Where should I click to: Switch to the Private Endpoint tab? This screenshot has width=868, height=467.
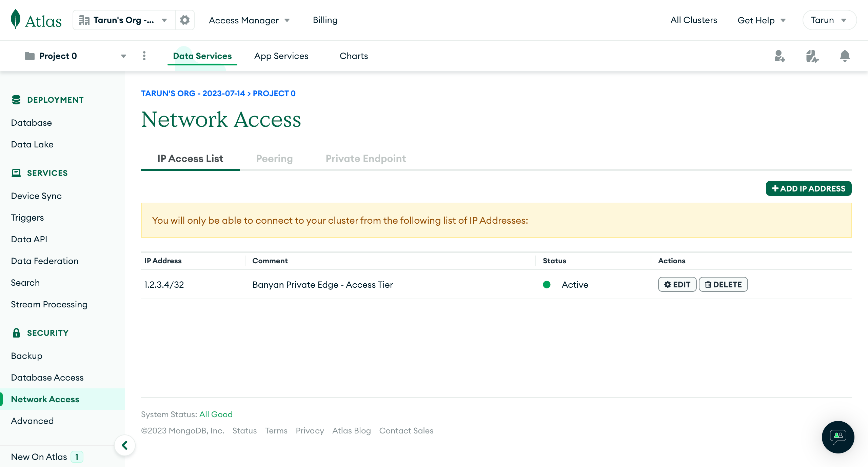click(x=366, y=159)
